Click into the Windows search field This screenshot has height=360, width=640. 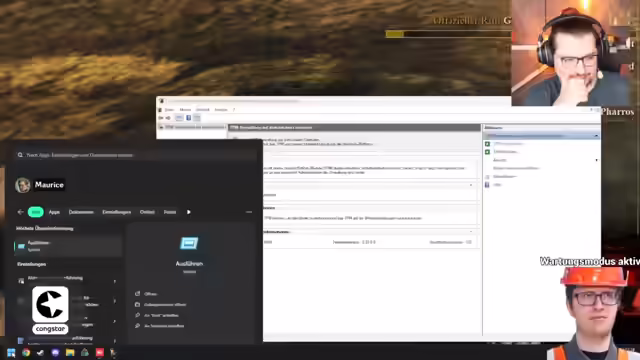(x=136, y=155)
